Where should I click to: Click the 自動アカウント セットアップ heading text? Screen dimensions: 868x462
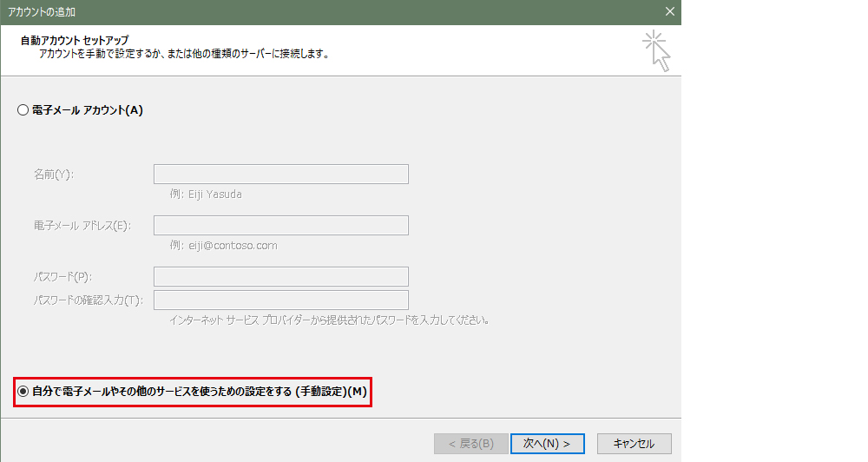tap(75, 41)
